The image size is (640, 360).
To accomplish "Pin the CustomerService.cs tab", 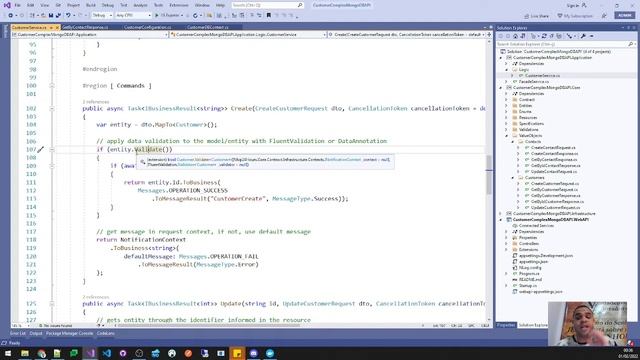I will click(51, 27).
